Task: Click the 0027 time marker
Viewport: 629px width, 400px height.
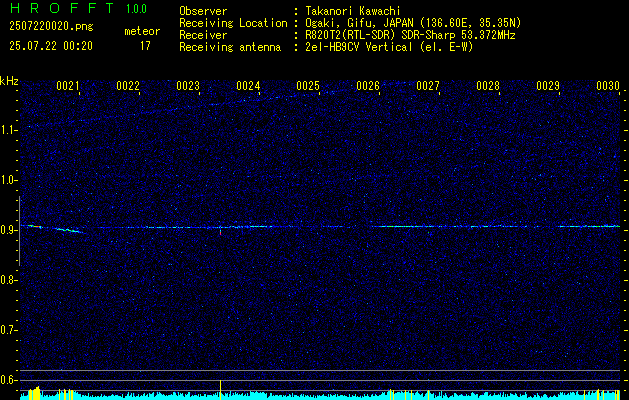Action: [x=428, y=86]
